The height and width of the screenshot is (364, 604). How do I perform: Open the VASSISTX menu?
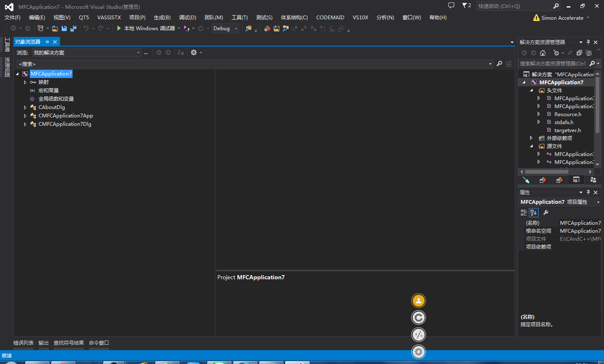[x=109, y=18]
